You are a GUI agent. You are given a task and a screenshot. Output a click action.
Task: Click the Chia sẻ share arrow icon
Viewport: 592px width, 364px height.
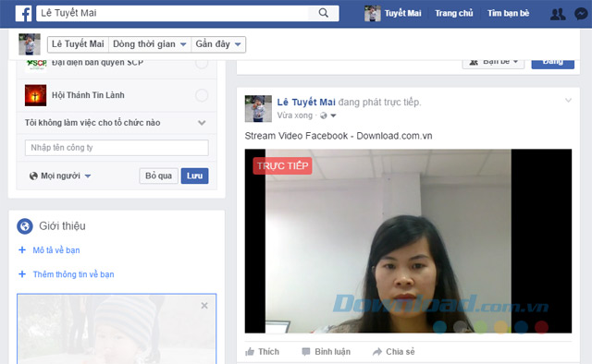pyautogui.click(x=377, y=352)
